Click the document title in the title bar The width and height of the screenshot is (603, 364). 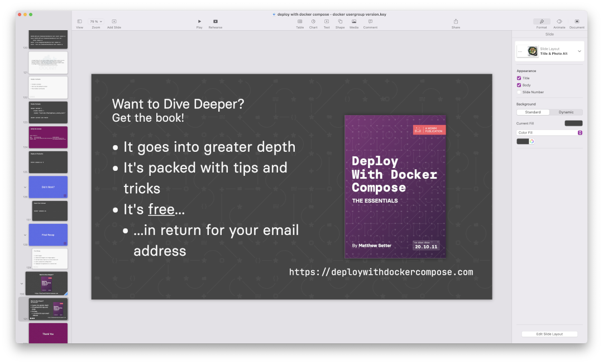click(332, 14)
